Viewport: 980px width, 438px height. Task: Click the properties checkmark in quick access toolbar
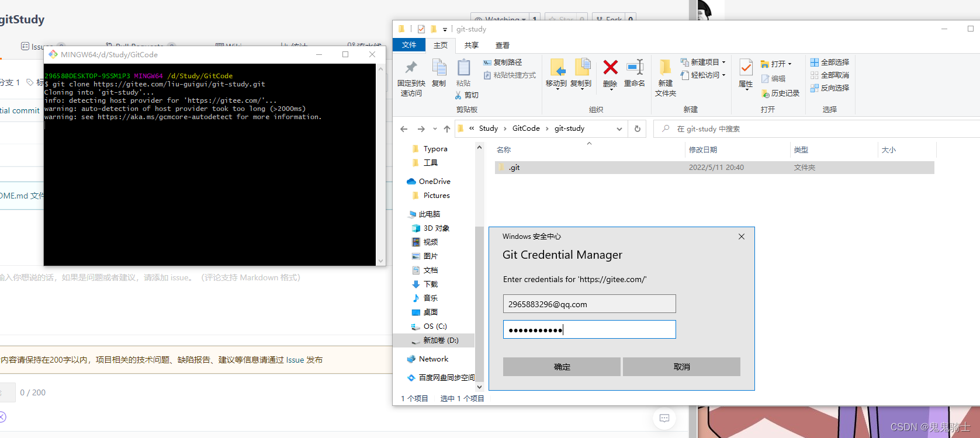(x=421, y=29)
